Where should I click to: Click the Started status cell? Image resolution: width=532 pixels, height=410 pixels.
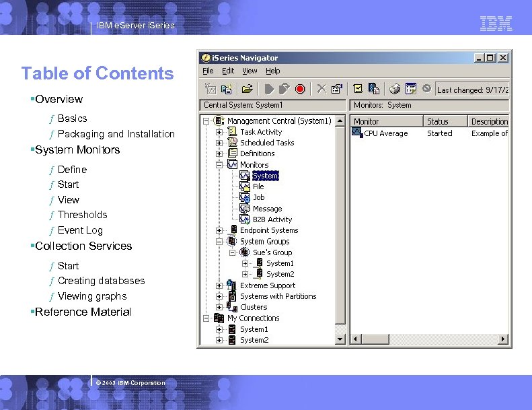[439, 133]
